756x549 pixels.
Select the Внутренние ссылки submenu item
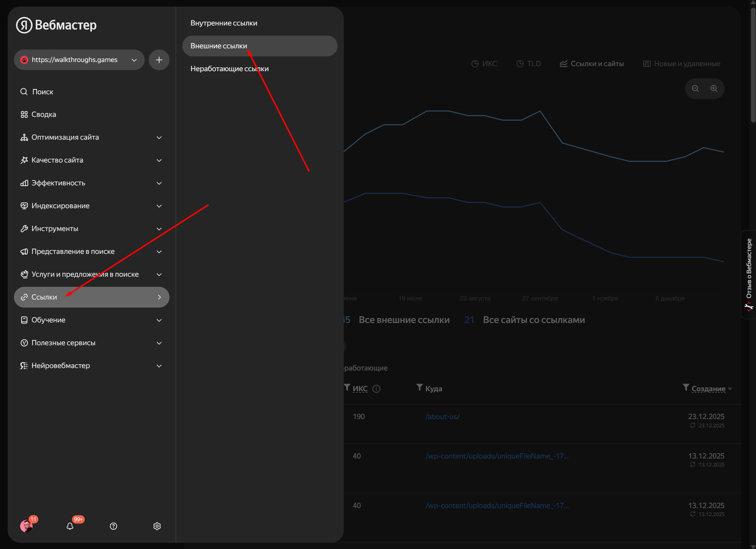224,23
